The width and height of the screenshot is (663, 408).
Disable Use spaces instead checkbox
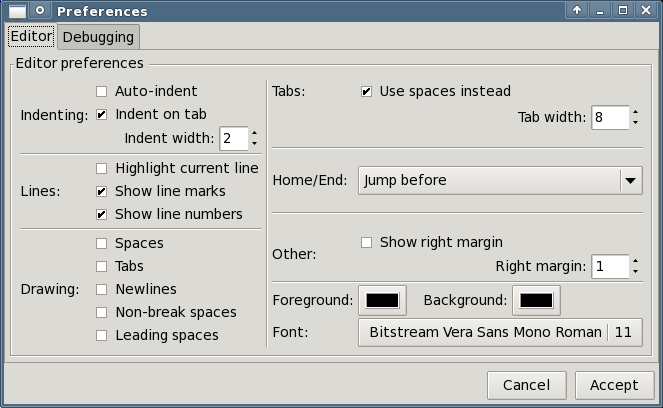click(366, 91)
